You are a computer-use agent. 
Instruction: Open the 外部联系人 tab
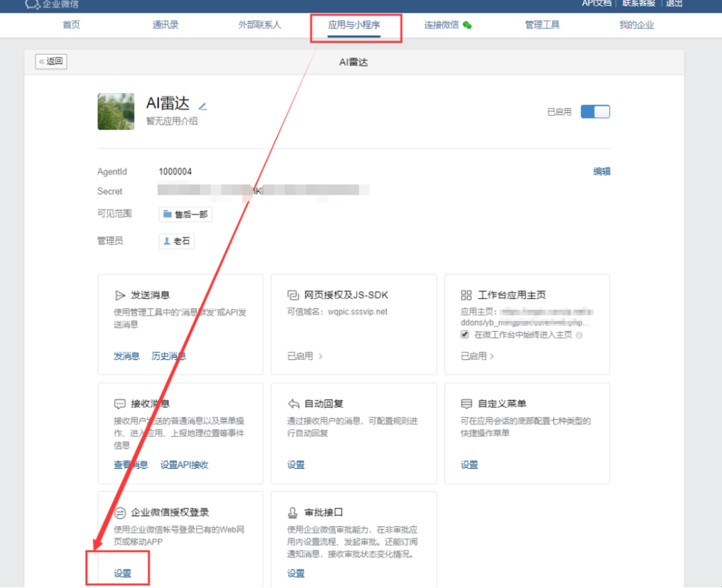(260, 25)
